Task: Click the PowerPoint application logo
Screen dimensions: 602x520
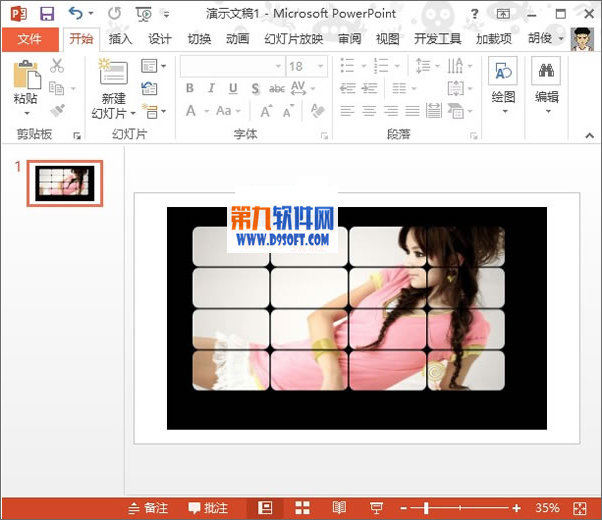Action: (18, 14)
